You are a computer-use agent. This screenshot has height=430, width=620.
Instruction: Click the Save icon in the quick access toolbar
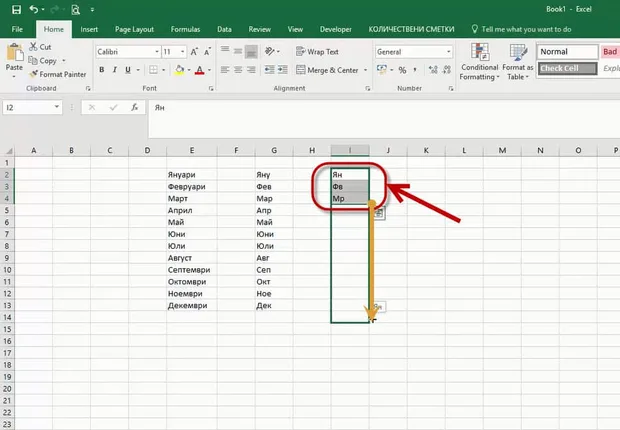pos(16,9)
